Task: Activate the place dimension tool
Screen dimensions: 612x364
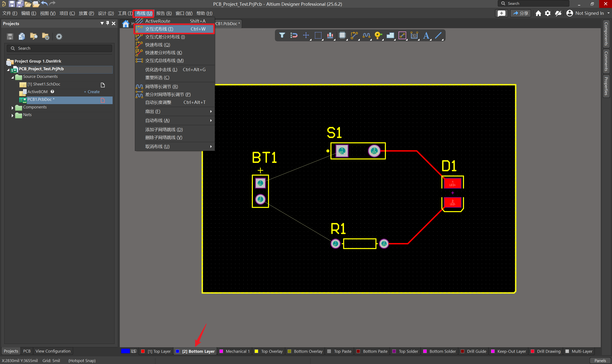Action: pos(414,35)
